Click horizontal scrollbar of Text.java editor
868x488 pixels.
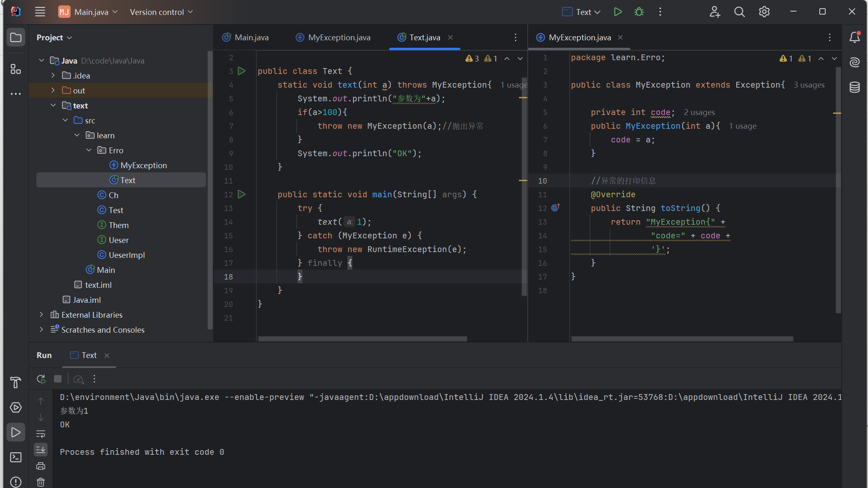pos(362,339)
